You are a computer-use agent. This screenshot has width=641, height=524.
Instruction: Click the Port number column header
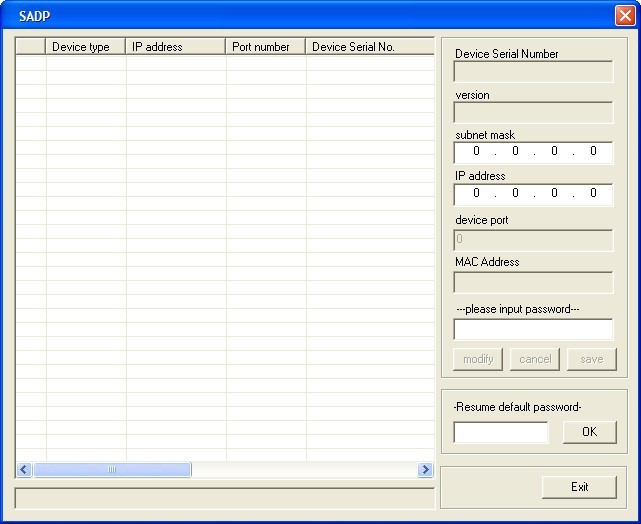(x=265, y=47)
